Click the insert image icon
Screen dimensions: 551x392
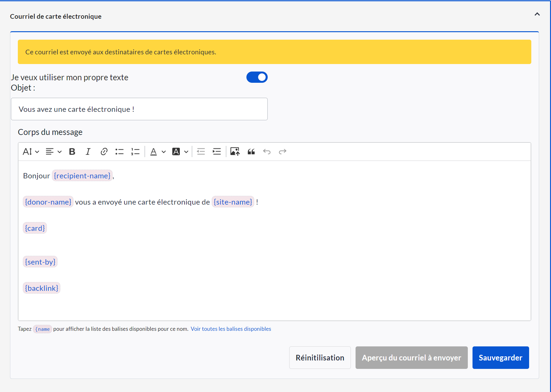point(235,152)
